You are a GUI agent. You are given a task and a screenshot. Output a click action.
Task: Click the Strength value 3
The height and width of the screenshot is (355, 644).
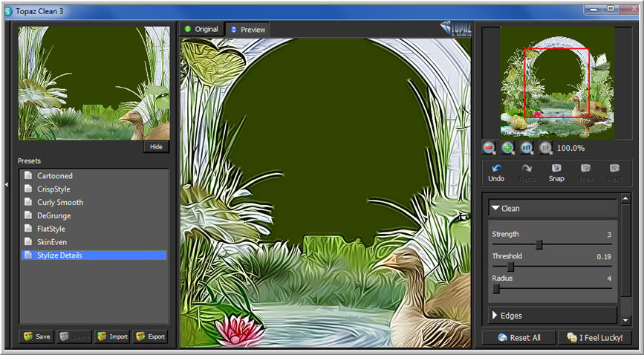(x=609, y=235)
